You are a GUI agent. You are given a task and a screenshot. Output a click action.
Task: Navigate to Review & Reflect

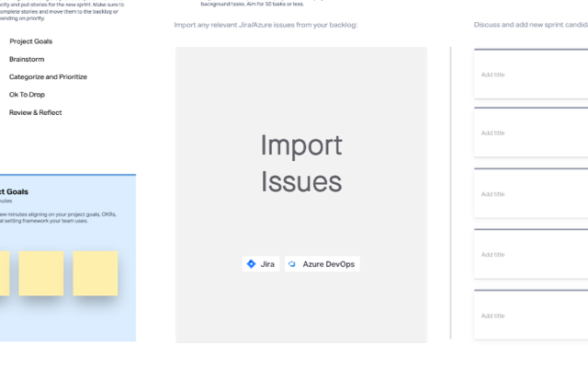[36, 112]
